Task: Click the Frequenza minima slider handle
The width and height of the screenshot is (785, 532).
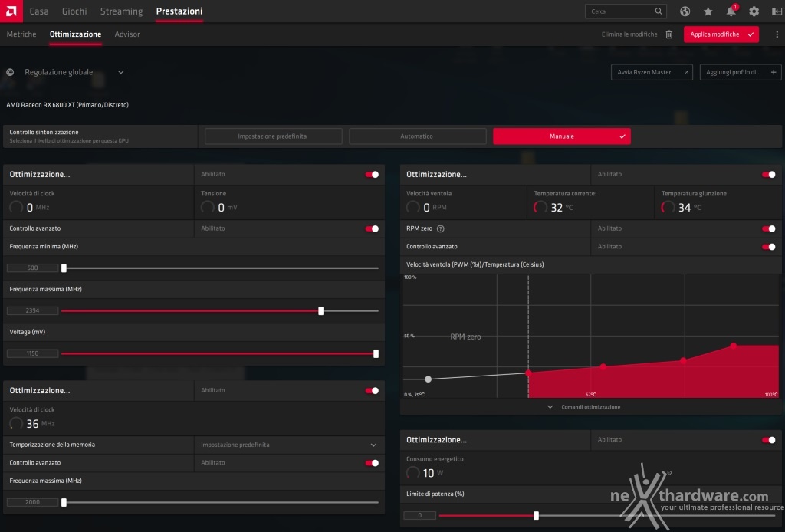Action: (64, 268)
